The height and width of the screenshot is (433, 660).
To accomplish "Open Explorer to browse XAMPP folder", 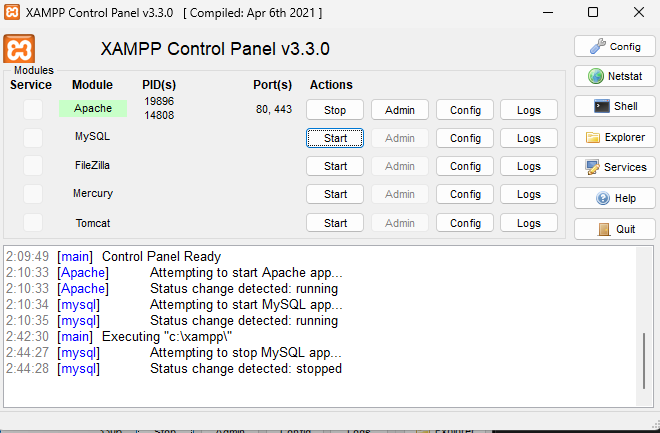I will click(x=614, y=137).
